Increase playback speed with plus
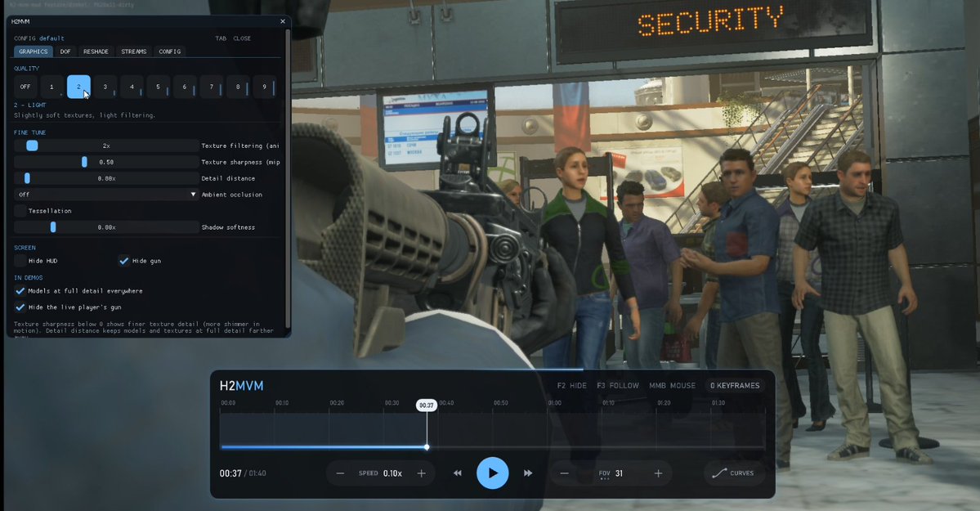Screen dimensions: 980x511 421,473
